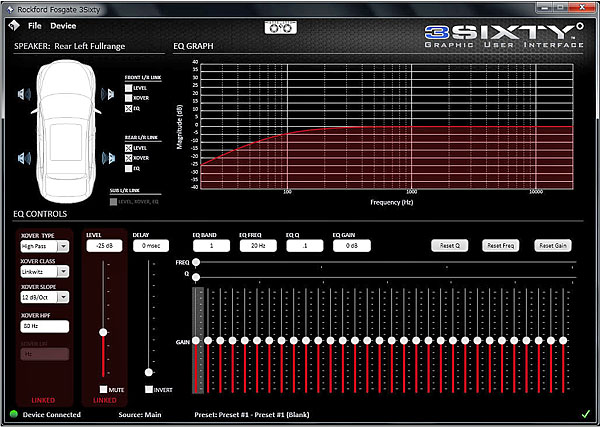Click the Q slider handle
Viewport: 600px width, 427px height.
pyautogui.click(x=196, y=277)
